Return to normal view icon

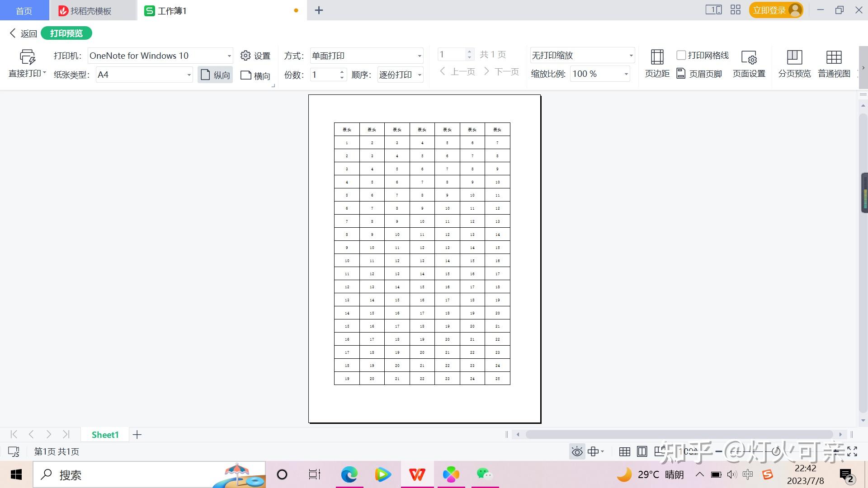click(x=834, y=57)
